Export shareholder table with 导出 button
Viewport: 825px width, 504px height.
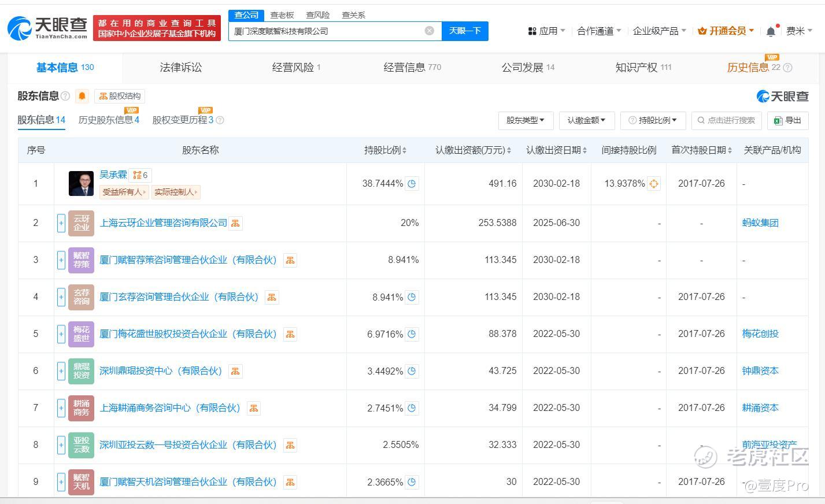[x=787, y=120]
